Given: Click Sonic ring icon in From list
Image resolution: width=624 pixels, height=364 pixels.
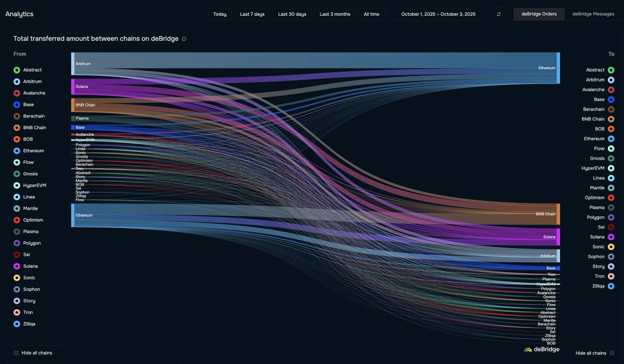Looking at the screenshot, I should (17, 278).
